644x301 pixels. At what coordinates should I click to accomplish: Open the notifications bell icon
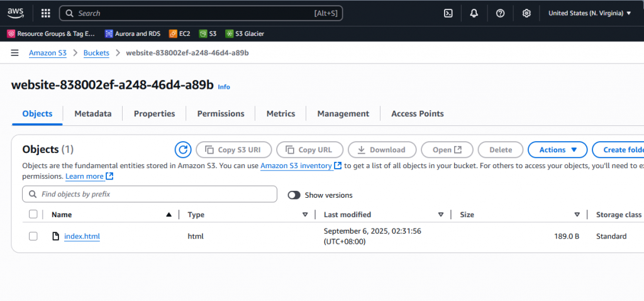pos(474,13)
